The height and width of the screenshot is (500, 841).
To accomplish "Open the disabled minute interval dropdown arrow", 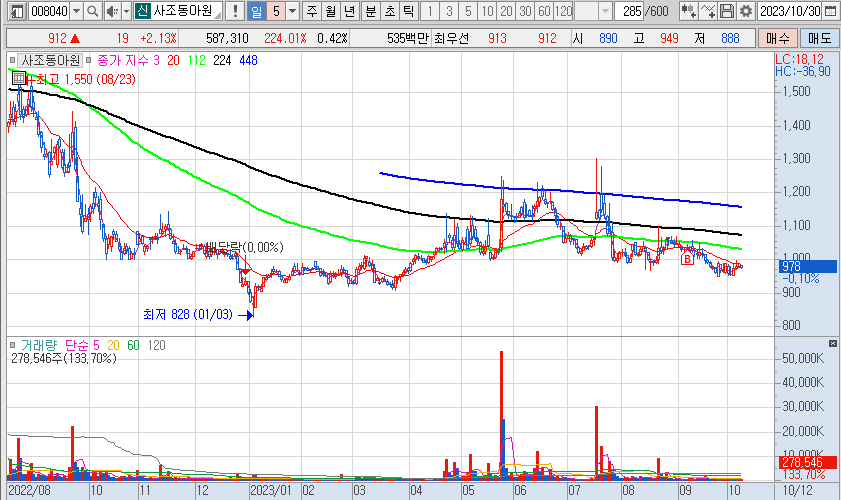I will [x=606, y=11].
